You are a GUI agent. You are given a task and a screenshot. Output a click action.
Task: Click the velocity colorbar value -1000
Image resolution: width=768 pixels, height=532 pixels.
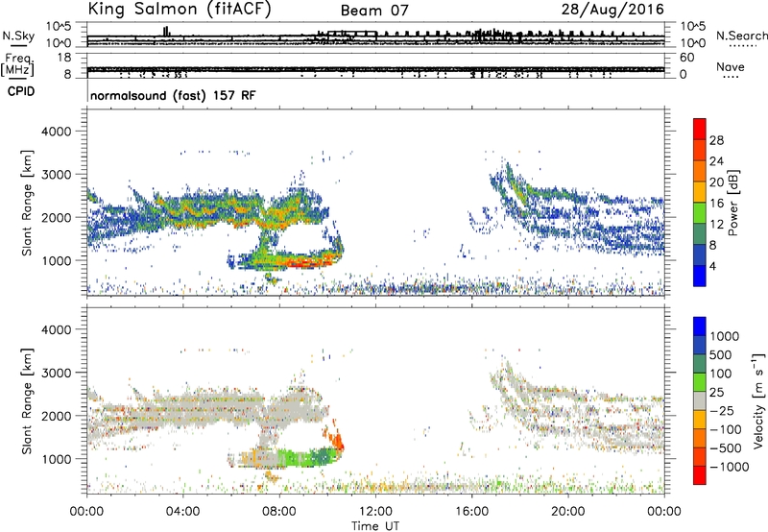[x=729, y=467]
